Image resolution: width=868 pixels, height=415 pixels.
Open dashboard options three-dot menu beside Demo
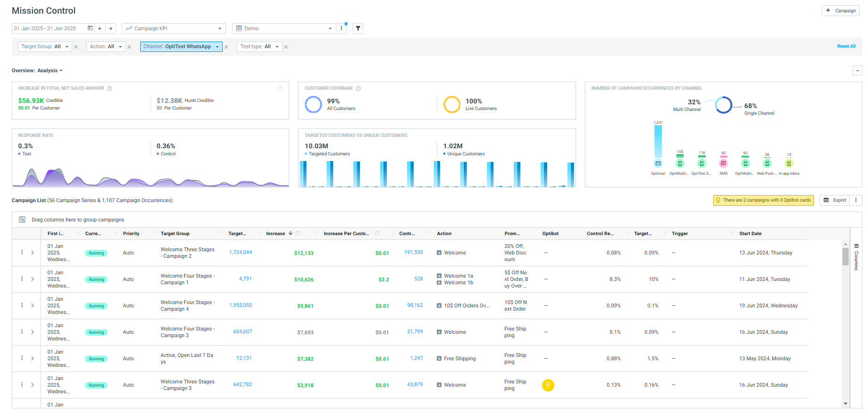342,28
